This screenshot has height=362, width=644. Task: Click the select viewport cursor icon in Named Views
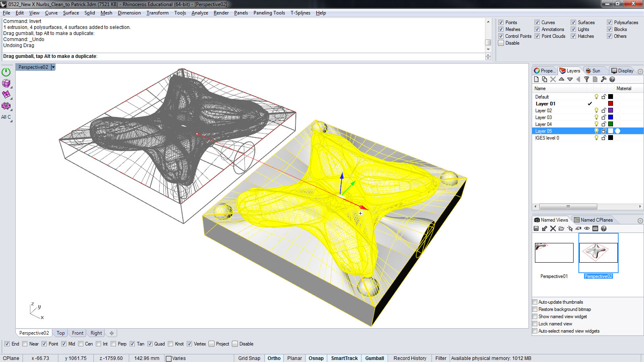[x=570, y=228]
